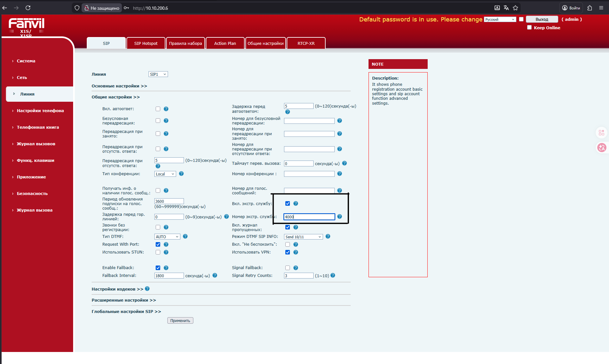
Task: Switch to the SIP Hotspot tab
Action: [x=146, y=43]
